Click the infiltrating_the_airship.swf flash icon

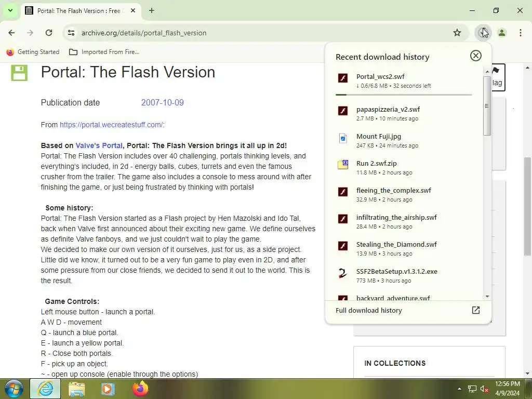343,219
